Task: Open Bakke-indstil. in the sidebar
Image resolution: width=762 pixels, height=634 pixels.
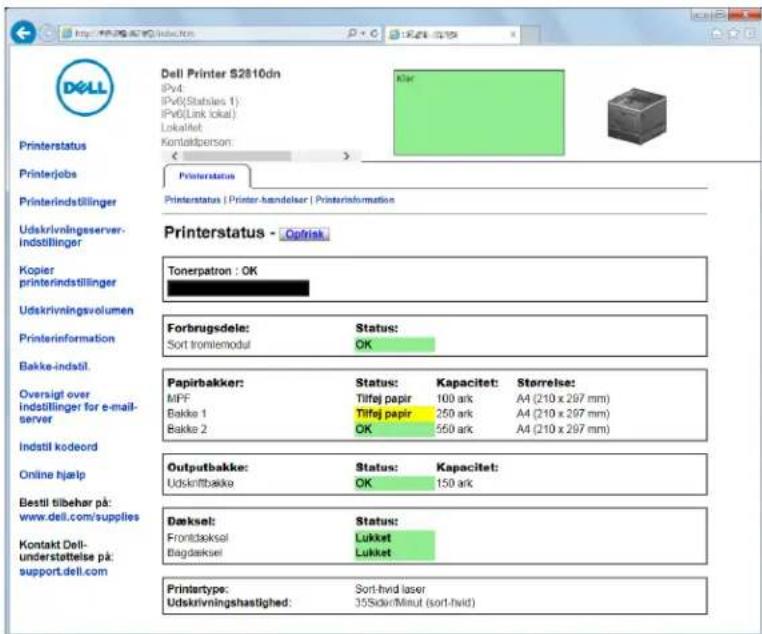Action: pos(54,366)
